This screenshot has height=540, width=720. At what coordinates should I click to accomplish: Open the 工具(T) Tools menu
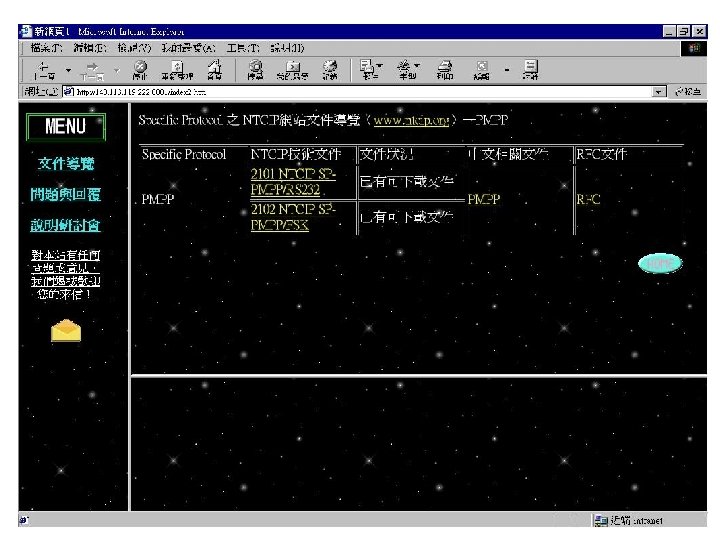(x=243, y=48)
